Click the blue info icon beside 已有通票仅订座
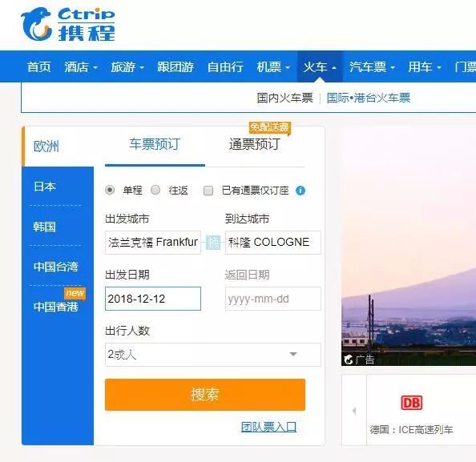Screen dimensions: 476x462 pos(301,191)
